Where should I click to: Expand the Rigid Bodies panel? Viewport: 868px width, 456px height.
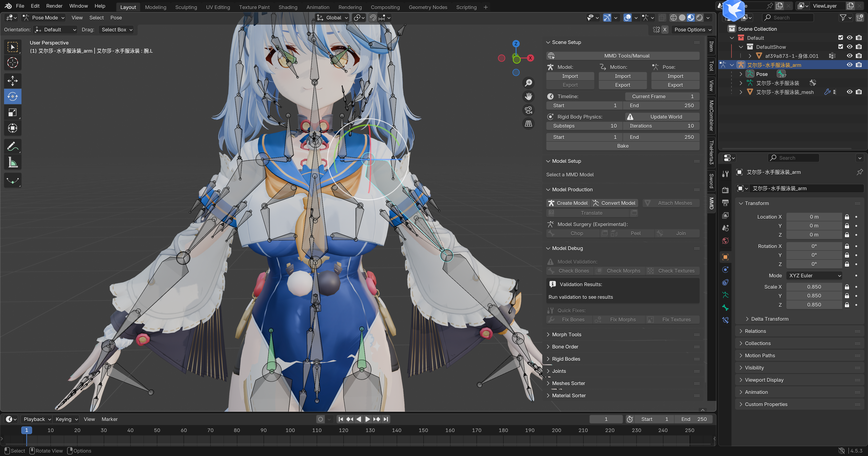pyautogui.click(x=566, y=359)
